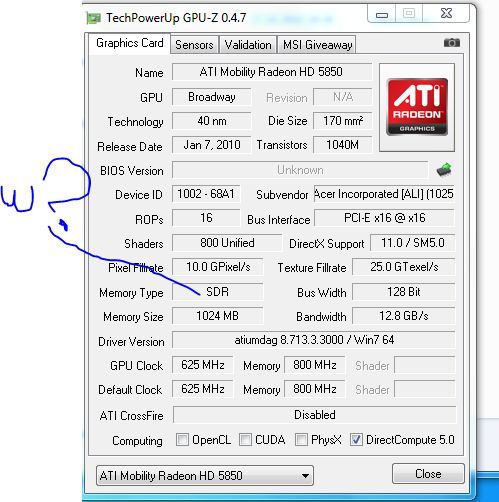Toggle the CUDA checkbox

[x=245, y=439]
